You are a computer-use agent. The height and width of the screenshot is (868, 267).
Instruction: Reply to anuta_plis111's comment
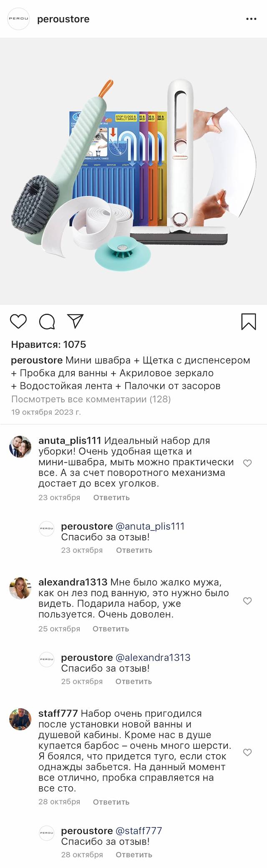tap(111, 497)
